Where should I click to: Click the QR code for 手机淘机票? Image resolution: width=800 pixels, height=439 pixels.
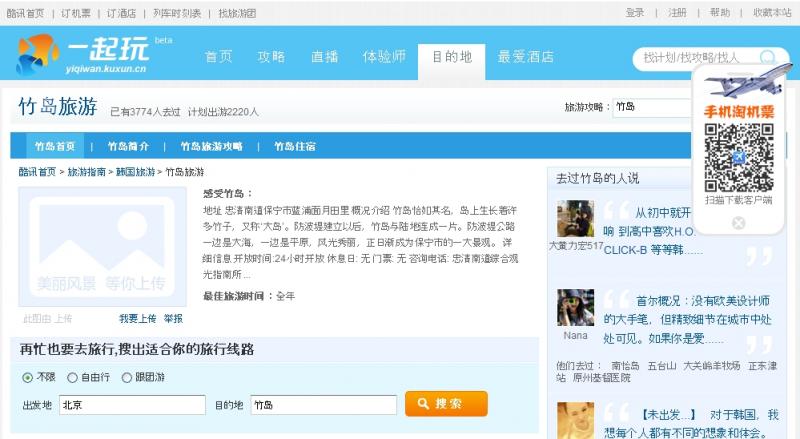(739, 158)
